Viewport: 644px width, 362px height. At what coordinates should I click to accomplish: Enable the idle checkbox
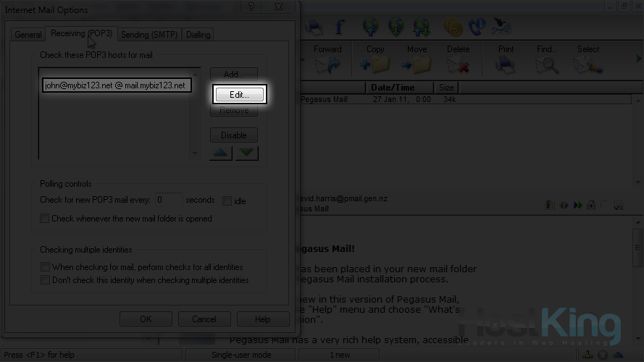tap(227, 201)
